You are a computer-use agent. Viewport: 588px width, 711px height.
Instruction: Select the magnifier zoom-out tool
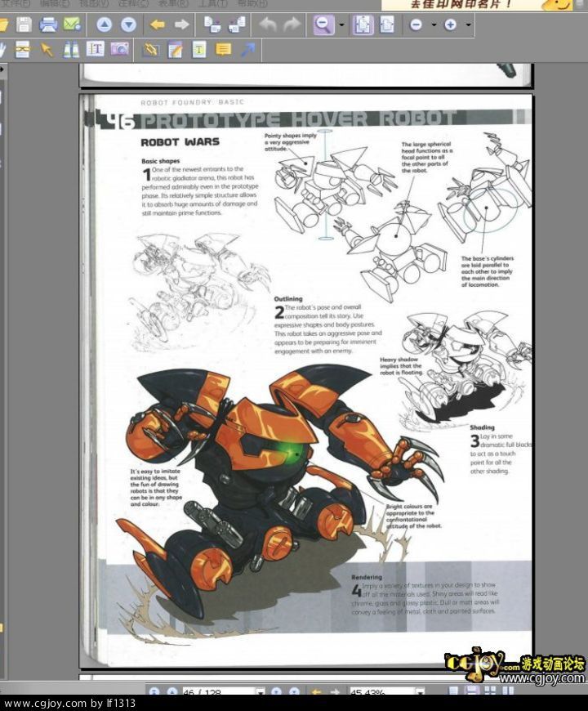point(324,25)
